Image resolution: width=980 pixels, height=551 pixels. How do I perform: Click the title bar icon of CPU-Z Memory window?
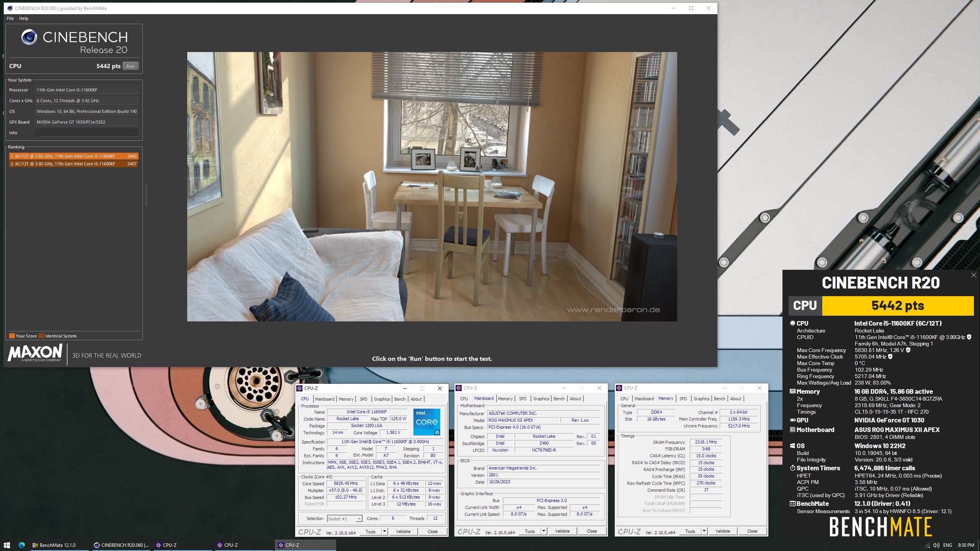pos(619,388)
